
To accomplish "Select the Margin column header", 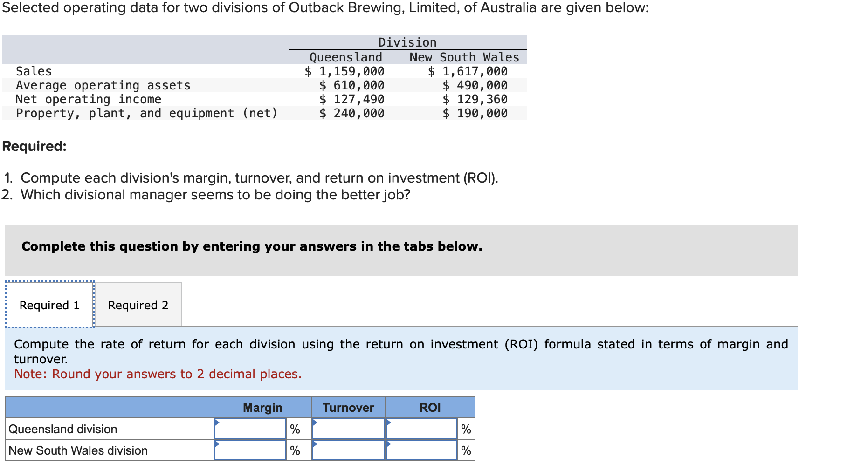I will point(262,407).
